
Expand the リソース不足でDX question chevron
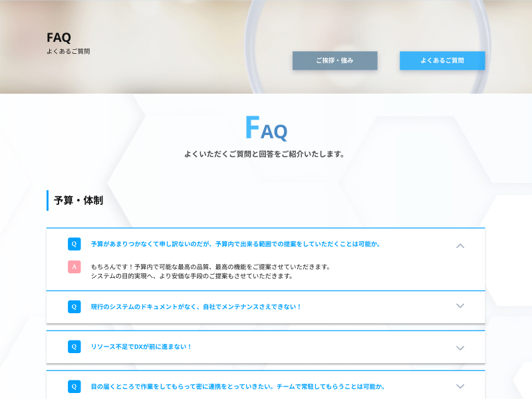point(460,348)
